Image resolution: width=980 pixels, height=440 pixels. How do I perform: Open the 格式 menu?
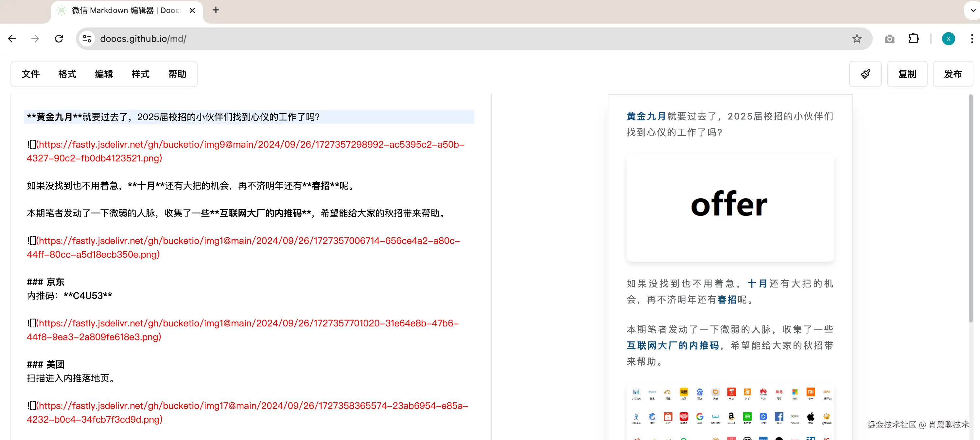point(67,74)
